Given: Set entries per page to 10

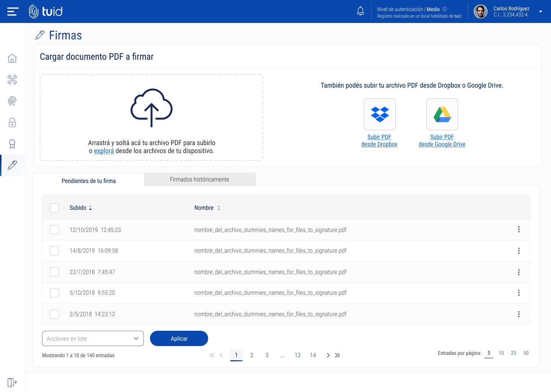Looking at the screenshot, I should [501, 353].
